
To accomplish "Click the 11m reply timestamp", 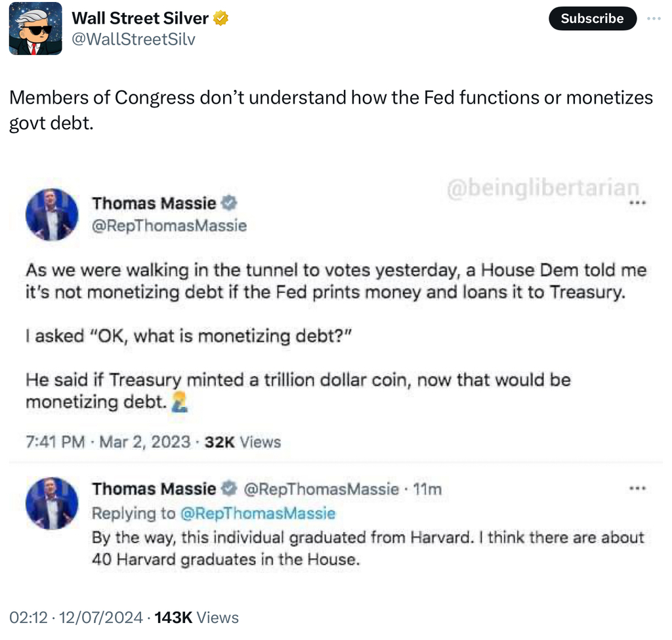I will pos(430,489).
